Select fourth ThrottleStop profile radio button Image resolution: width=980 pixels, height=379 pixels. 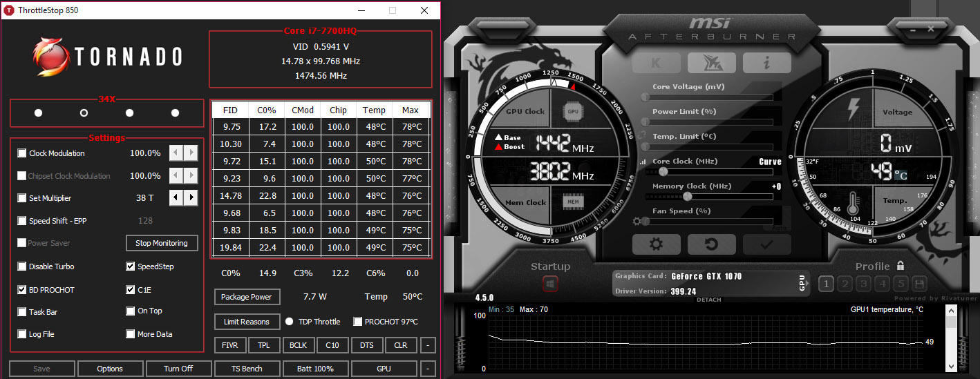pos(175,113)
